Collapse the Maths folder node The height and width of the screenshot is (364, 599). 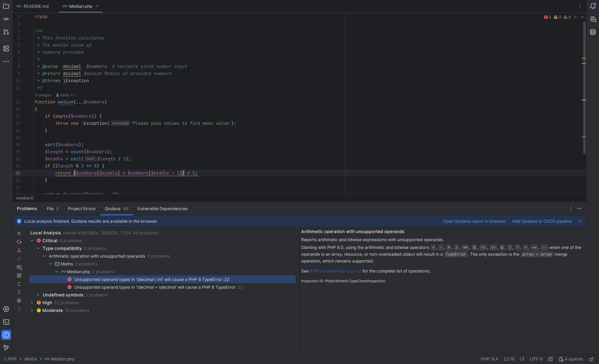[50, 264]
